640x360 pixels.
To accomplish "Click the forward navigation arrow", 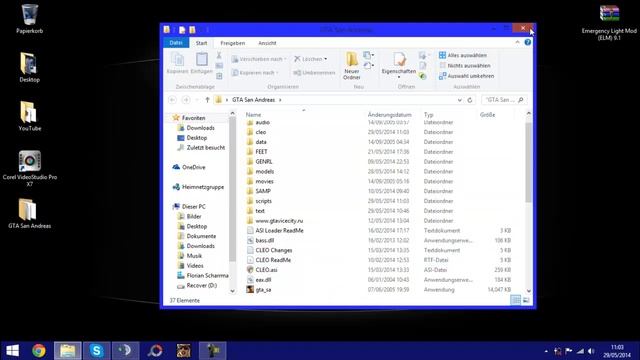I will click(x=186, y=100).
